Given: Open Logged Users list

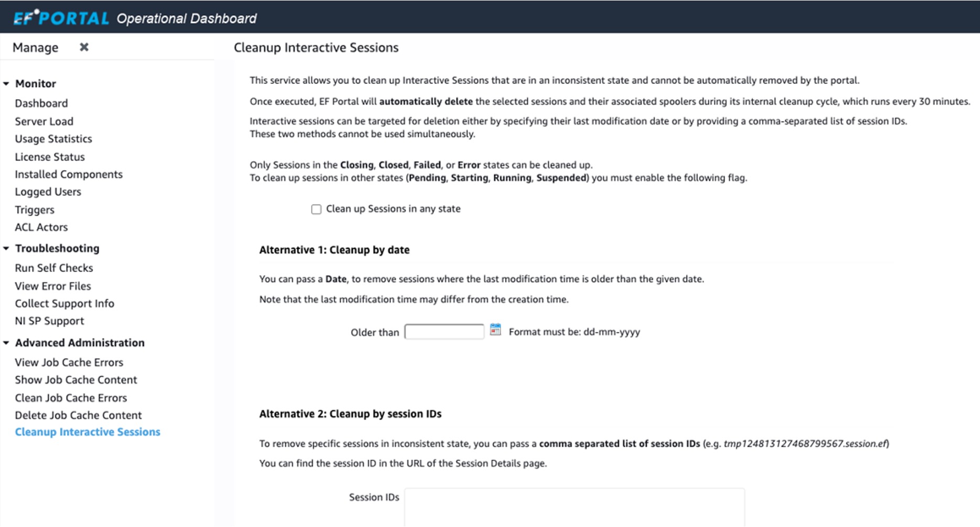Looking at the screenshot, I should point(48,192).
